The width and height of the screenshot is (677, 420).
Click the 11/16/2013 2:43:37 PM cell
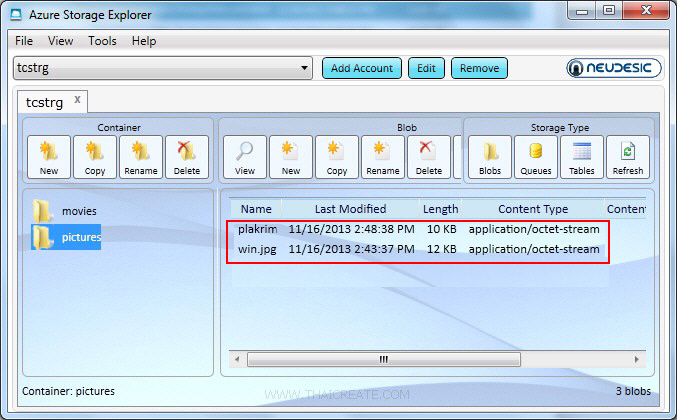(x=351, y=249)
